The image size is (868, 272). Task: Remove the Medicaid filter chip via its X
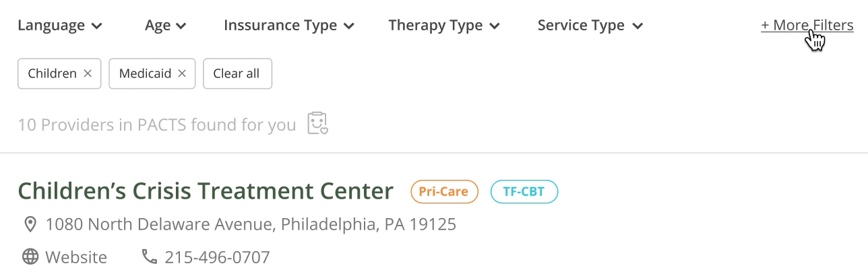[182, 74]
